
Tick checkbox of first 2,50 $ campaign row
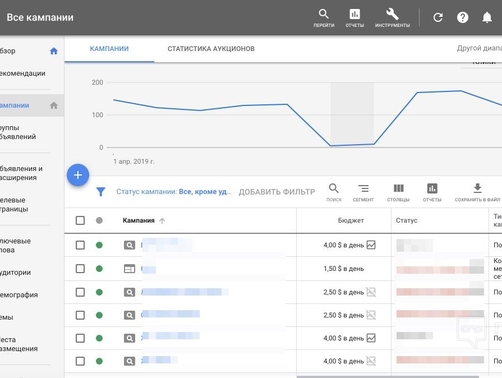[x=80, y=292]
